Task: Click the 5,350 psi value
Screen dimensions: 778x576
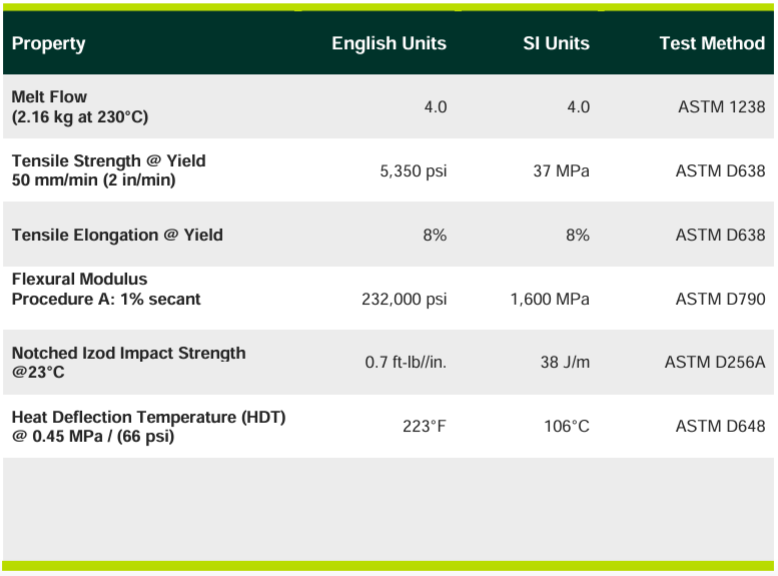Action: pos(413,171)
